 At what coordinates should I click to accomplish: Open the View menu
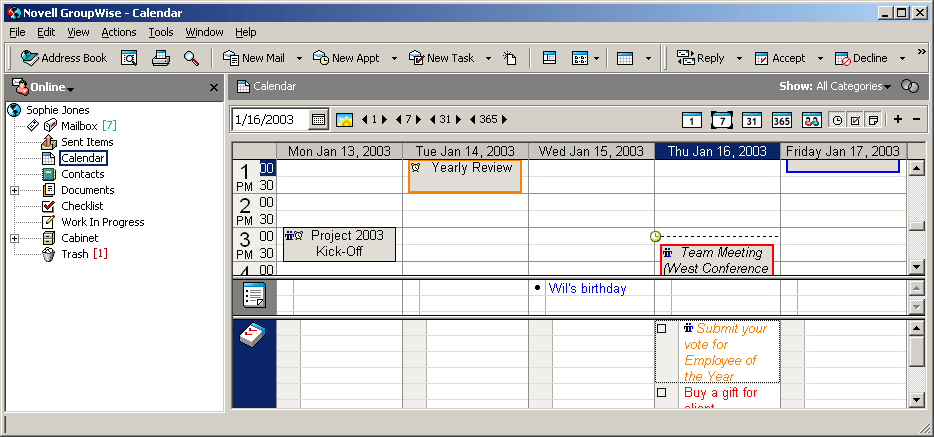click(78, 32)
